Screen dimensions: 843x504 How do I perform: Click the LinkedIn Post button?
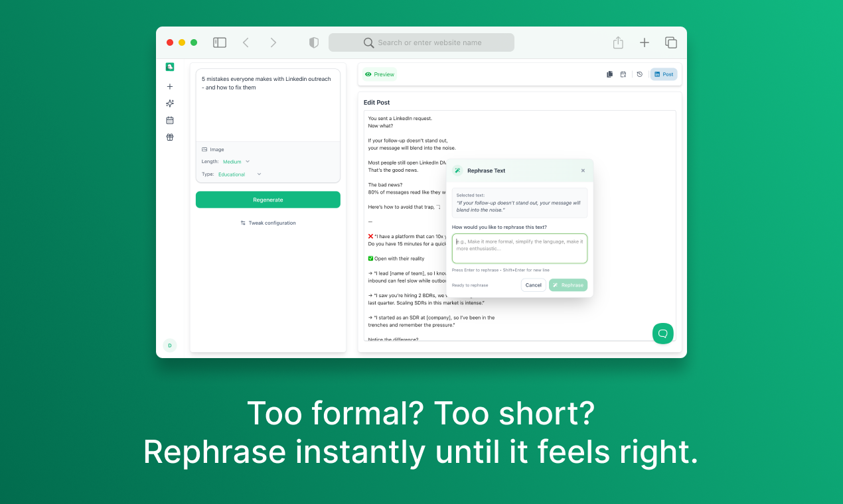coord(664,74)
